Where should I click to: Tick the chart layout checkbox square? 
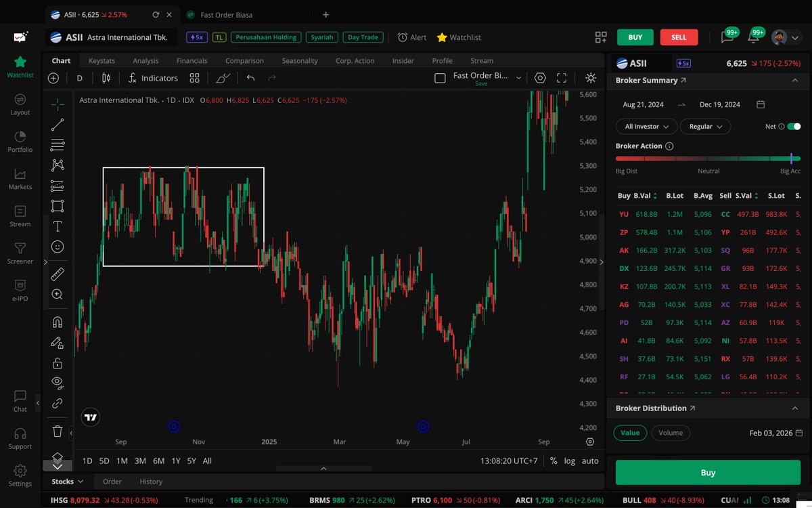click(440, 78)
